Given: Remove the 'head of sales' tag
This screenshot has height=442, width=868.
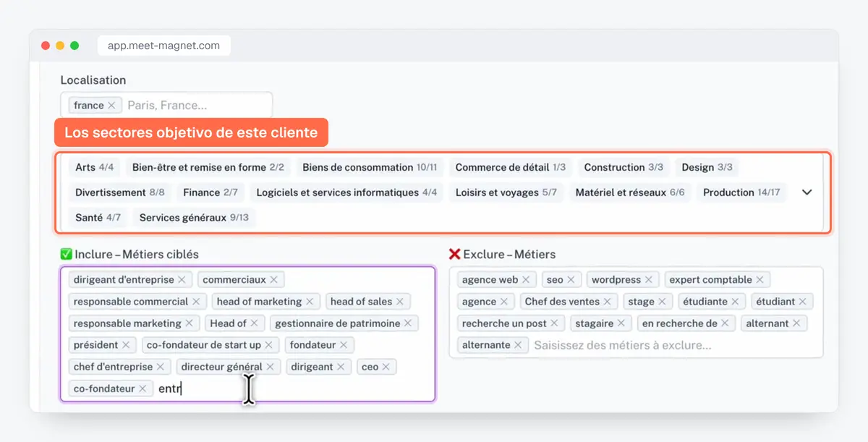Looking at the screenshot, I should click(399, 302).
